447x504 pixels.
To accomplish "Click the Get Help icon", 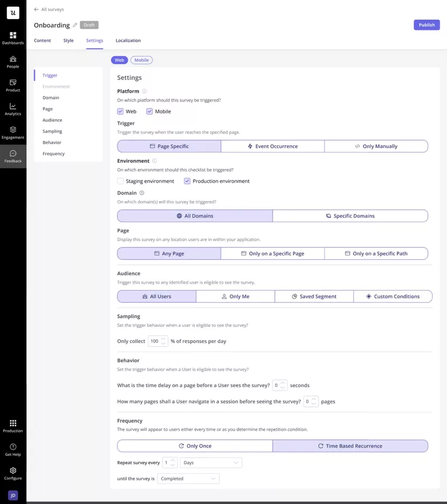I will coord(12,448).
